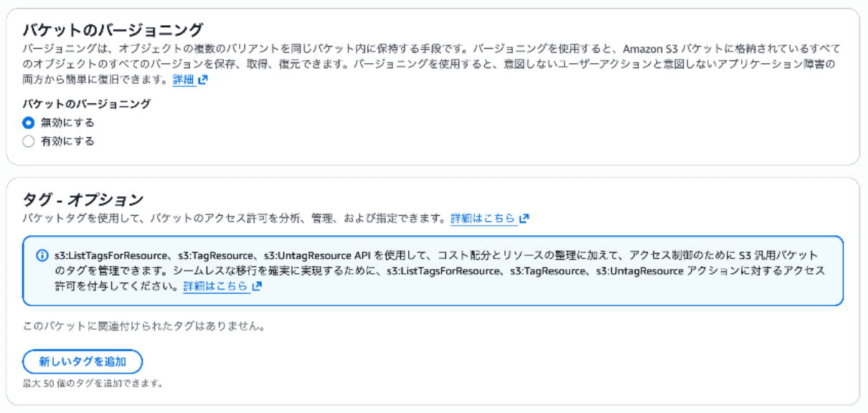This screenshot has height=413, width=868.
Task: Click the このバケットに関連付けられたタグはありません message
Action: coord(144,327)
